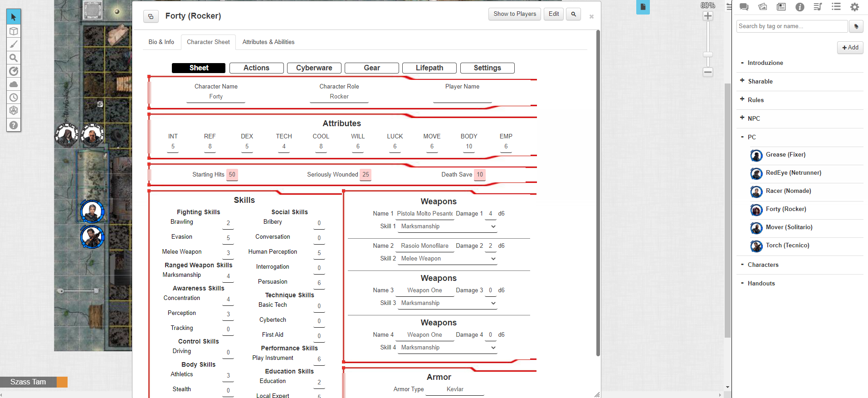This screenshot has height=398, width=868.
Task: Open the Help question mark tool
Action: click(x=14, y=125)
